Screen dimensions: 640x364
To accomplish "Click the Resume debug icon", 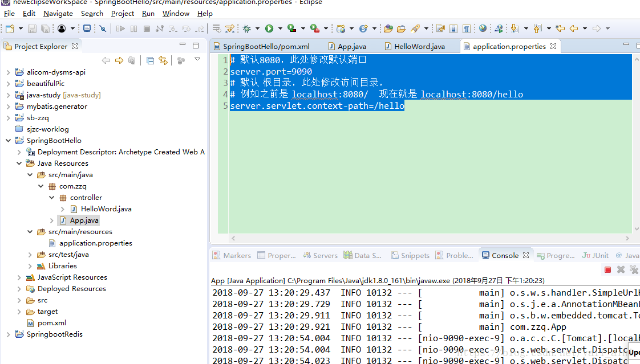I will coord(120,28).
